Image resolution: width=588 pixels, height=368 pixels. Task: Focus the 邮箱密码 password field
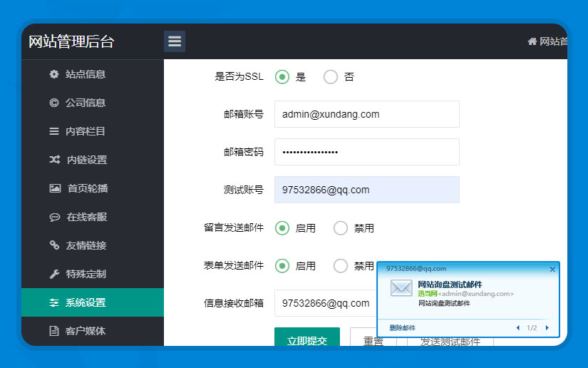(367, 152)
